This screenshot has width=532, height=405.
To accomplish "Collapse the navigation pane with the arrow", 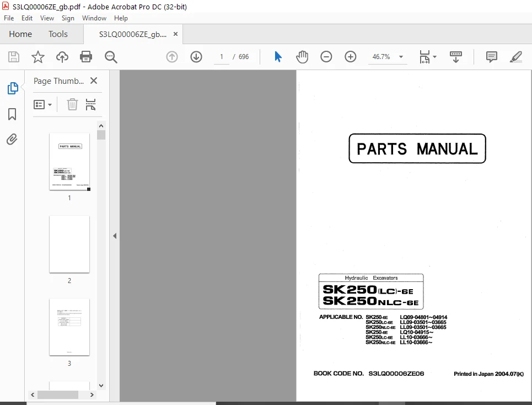I will click(x=115, y=236).
